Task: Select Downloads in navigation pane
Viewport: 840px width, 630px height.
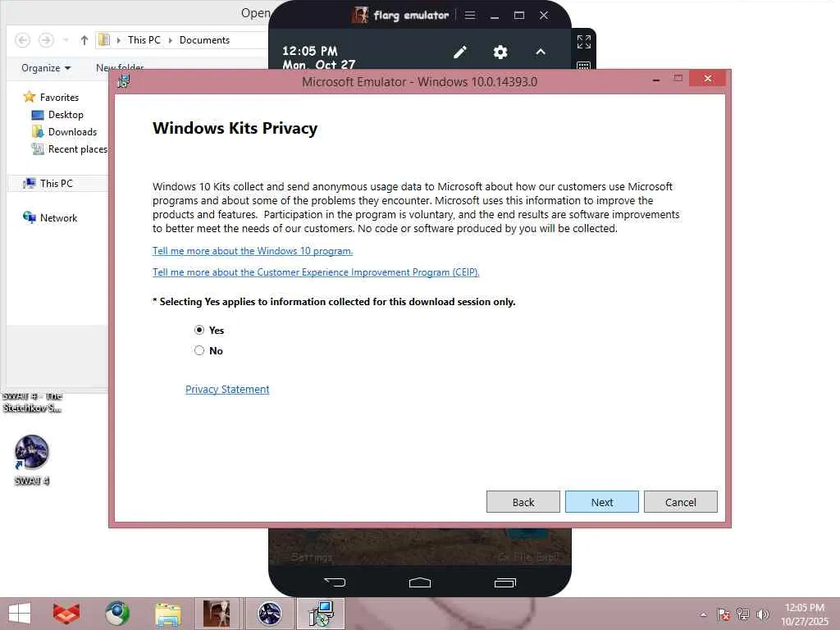Action: [64, 132]
